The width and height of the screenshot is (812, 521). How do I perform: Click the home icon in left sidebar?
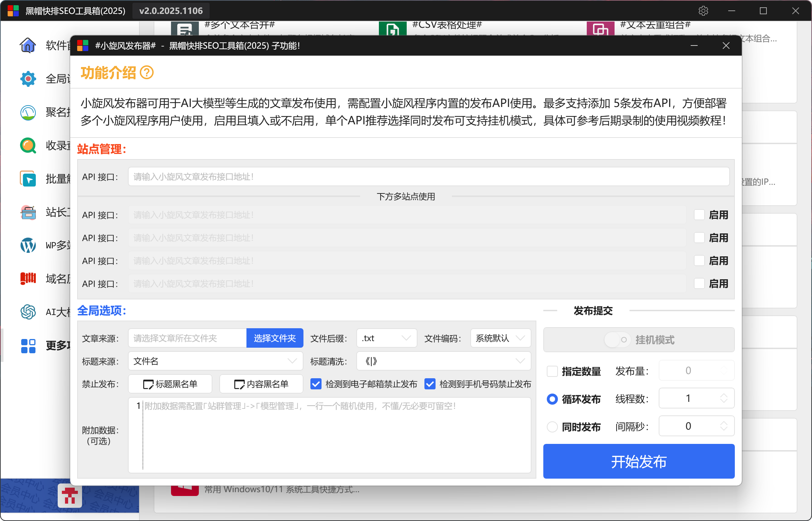pyautogui.click(x=28, y=45)
